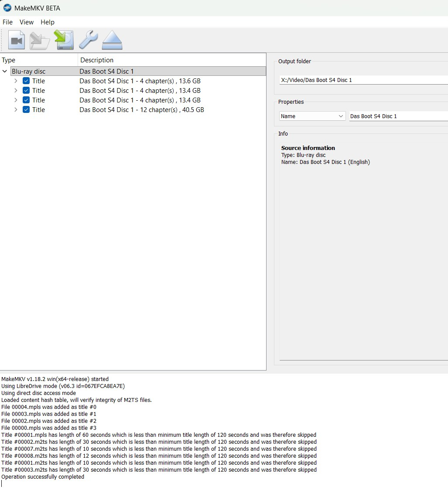Click the Save selected titles to hard drive icon

(64, 40)
